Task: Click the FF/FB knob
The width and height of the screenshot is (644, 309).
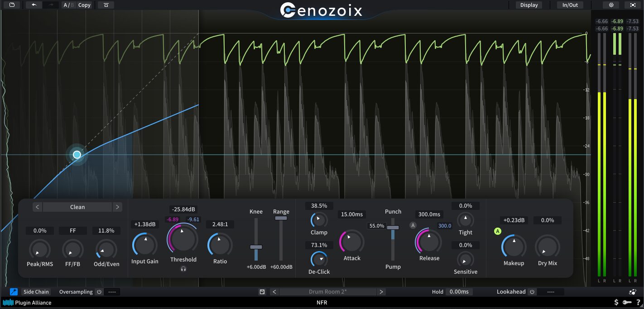Action: (x=72, y=250)
